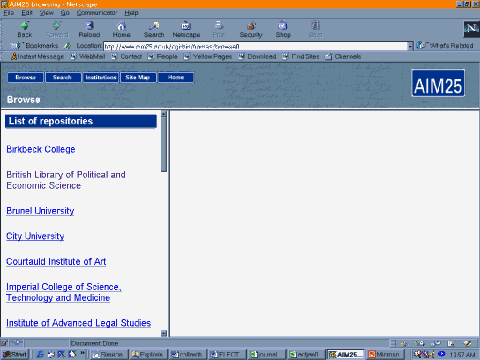This screenshot has height=360, width=480.
Task: Click repository list scrollbar up arrow
Action: (164, 114)
